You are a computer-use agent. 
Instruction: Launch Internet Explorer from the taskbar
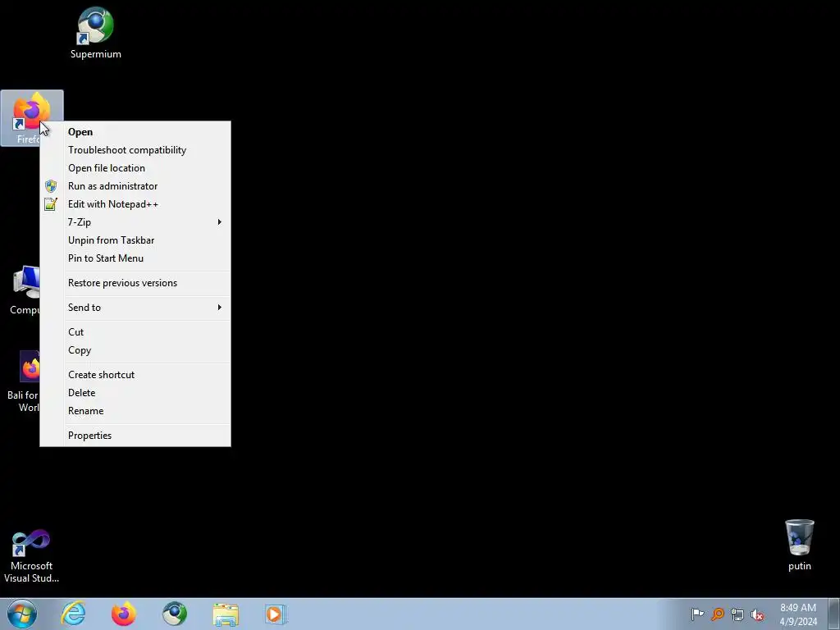73,614
